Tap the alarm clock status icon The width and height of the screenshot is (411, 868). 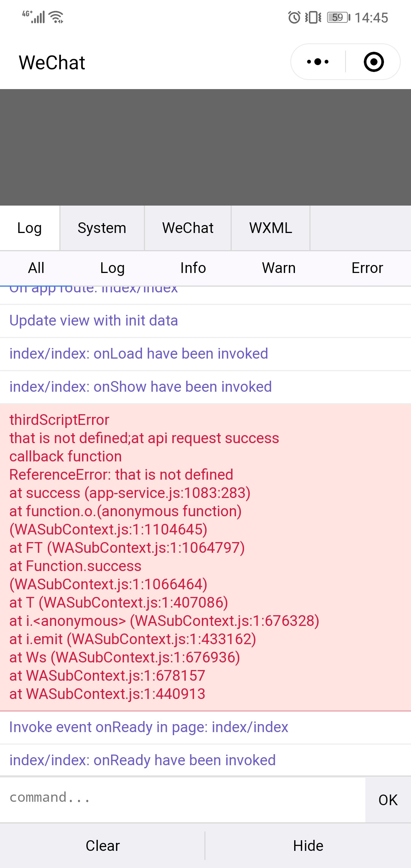point(294,18)
